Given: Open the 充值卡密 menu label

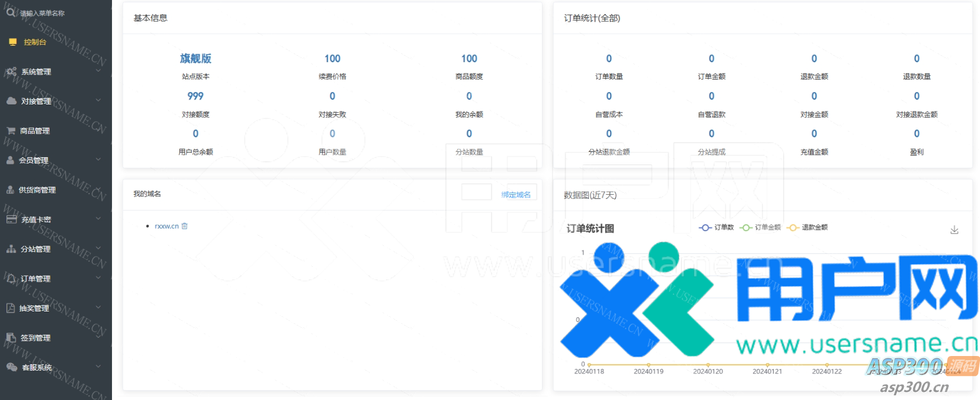Looking at the screenshot, I should pyautogui.click(x=36, y=219).
